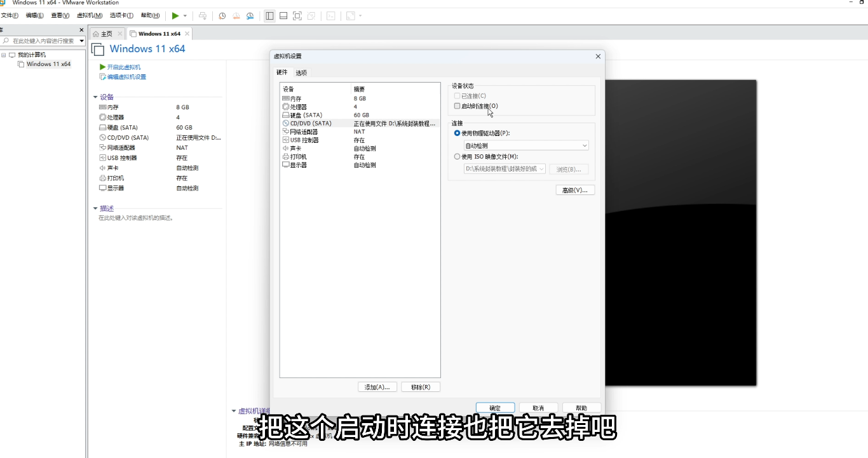The image size is (868, 458).
Task: Collapse the 我的计算机 tree node
Action: tap(4, 55)
